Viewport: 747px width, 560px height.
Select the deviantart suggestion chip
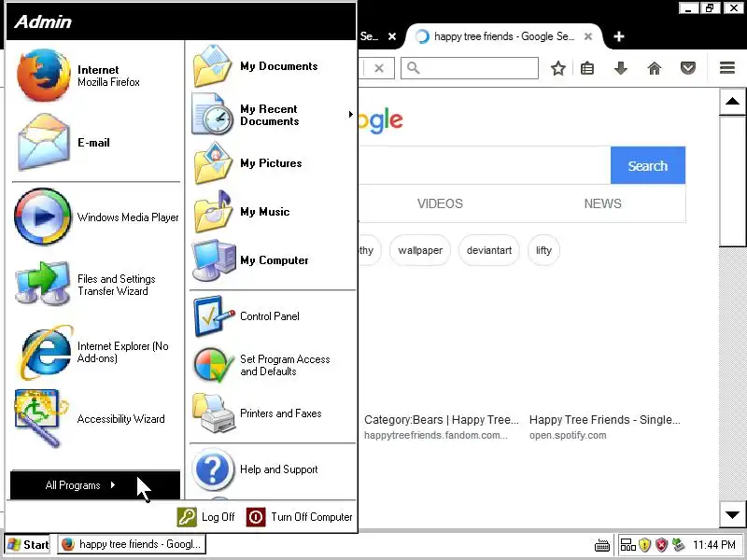(x=489, y=250)
